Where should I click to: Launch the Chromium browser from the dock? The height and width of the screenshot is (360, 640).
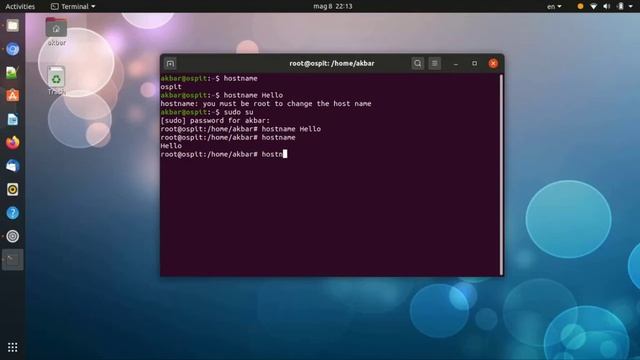coord(13,49)
